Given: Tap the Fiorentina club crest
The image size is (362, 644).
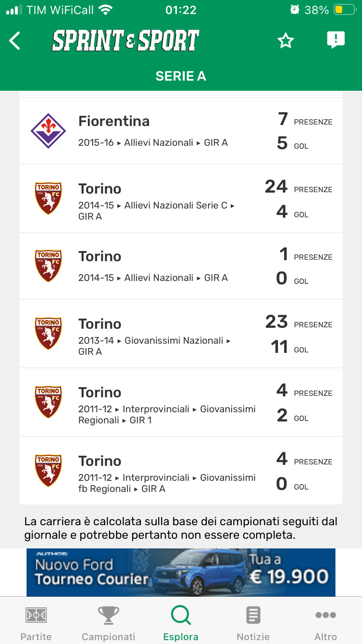Looking at the screenshot, I should [x=48, y=131].
